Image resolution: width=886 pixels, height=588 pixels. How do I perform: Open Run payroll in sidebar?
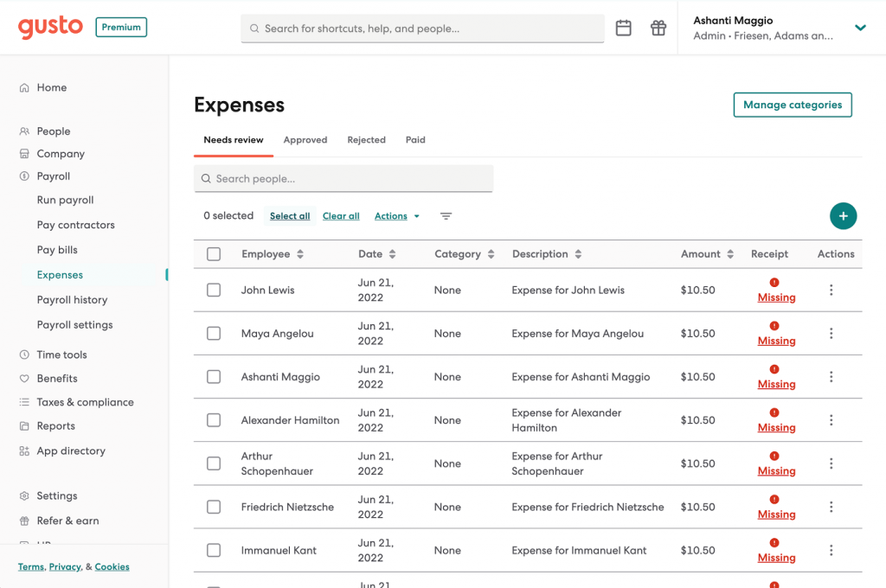[66, 200]
